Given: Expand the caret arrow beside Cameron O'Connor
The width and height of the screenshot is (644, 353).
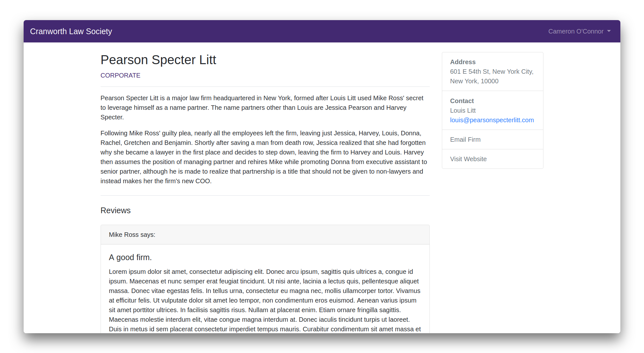Looking at the screenshot, I should (x=609, y=31).
